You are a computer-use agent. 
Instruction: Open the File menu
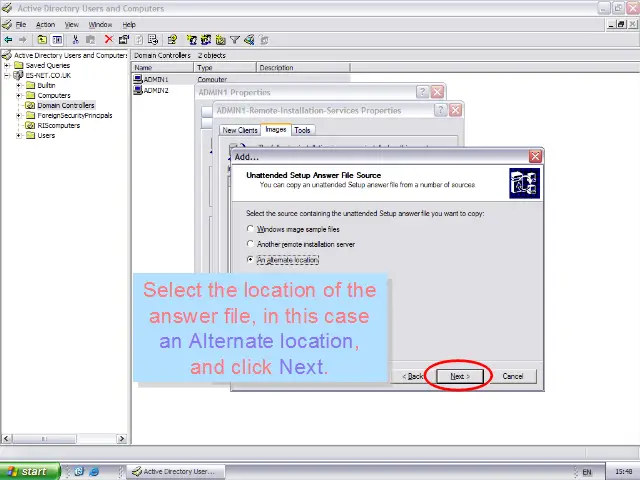pos(21,24)
